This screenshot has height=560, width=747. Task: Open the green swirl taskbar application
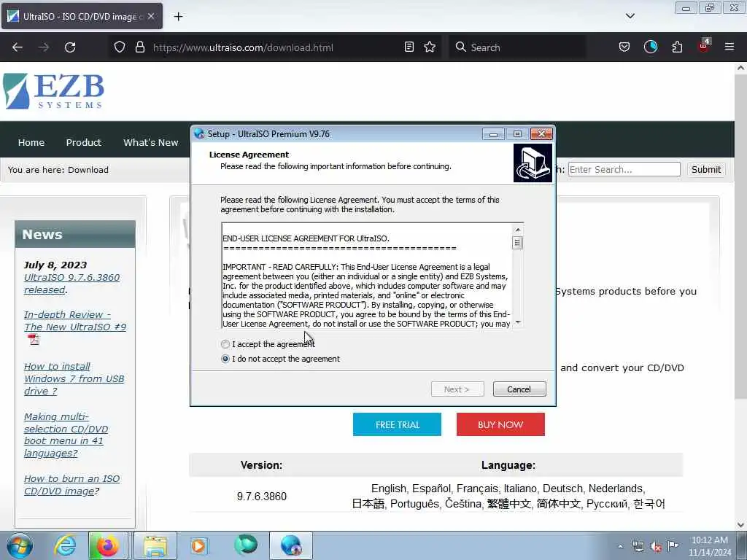point(246,545)
